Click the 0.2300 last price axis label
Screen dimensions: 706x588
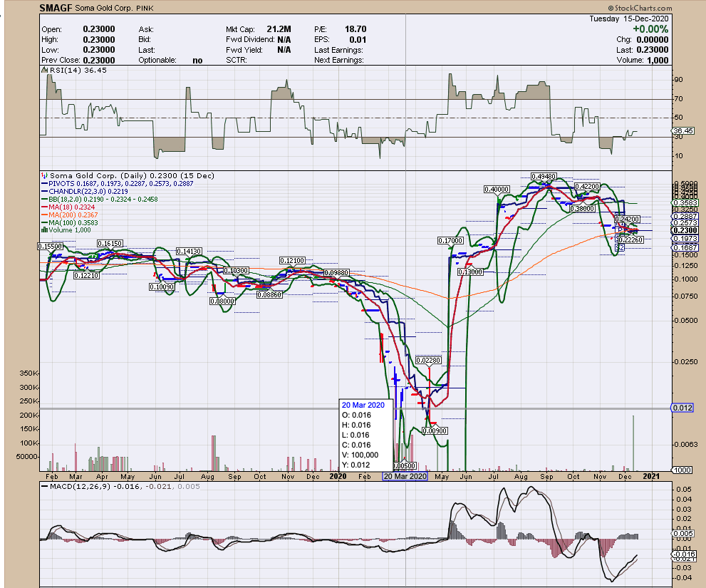(x=685, y=232)
